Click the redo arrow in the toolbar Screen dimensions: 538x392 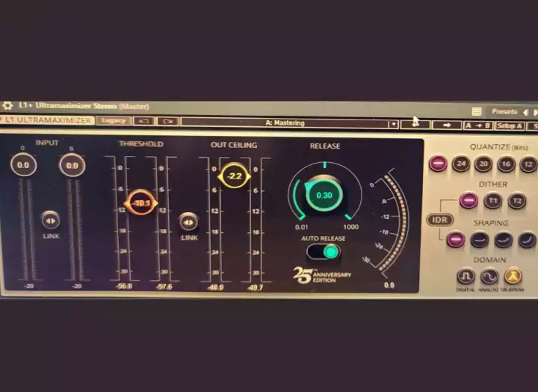click(167, 122)
